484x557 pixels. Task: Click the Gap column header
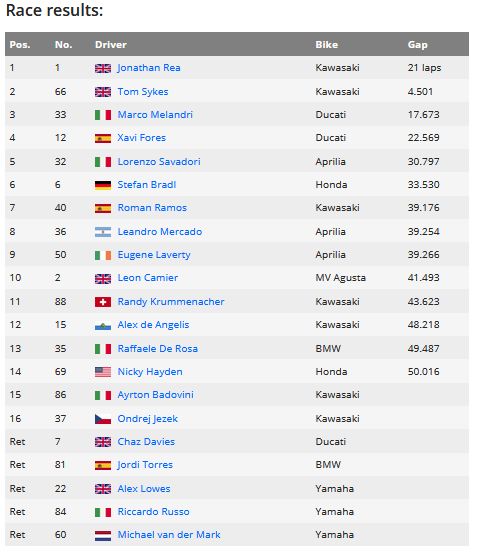point(417,45)
